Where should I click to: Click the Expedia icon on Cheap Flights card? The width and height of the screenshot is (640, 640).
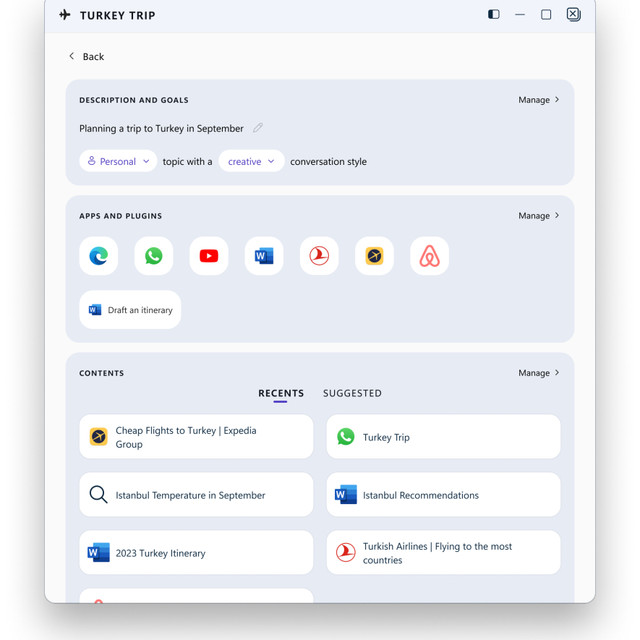(98, 437)
